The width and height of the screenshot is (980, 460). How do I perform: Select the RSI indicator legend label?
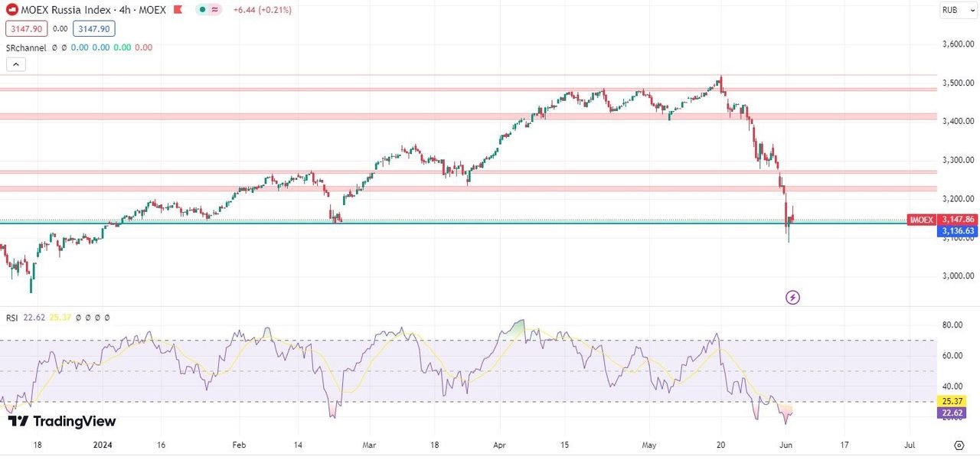pyautogui.click(x=11, y=317)
